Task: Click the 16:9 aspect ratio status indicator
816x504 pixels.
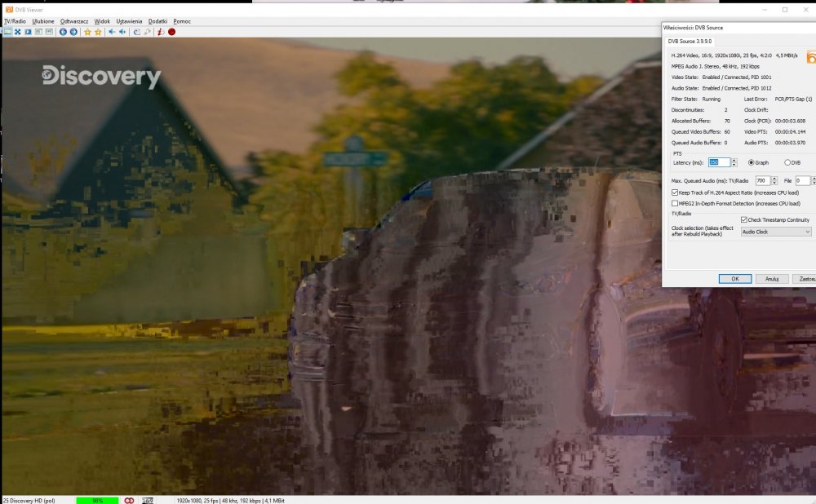Action: (x=148, y=501)
